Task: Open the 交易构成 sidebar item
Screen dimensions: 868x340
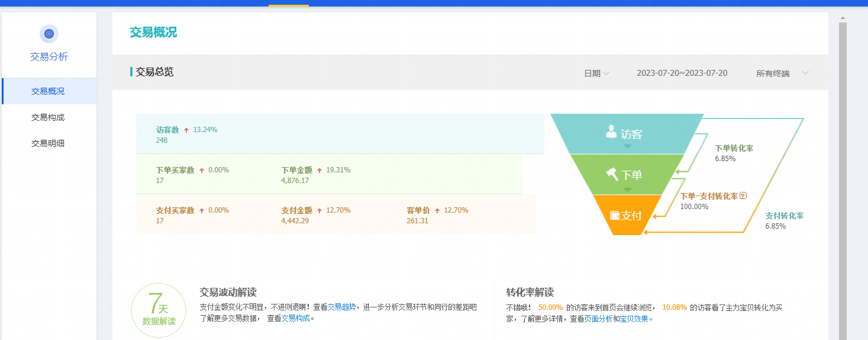Action: pyautogui.click(x=49, y=117)
